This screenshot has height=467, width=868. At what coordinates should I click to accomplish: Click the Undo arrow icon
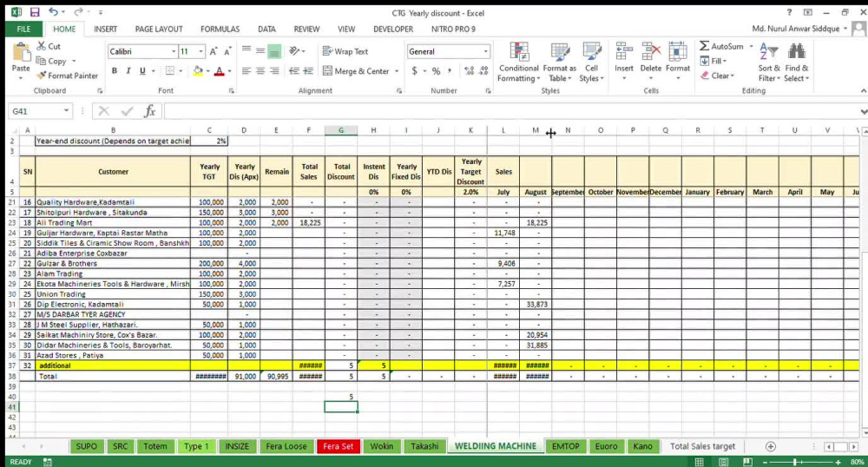point(53,11)
